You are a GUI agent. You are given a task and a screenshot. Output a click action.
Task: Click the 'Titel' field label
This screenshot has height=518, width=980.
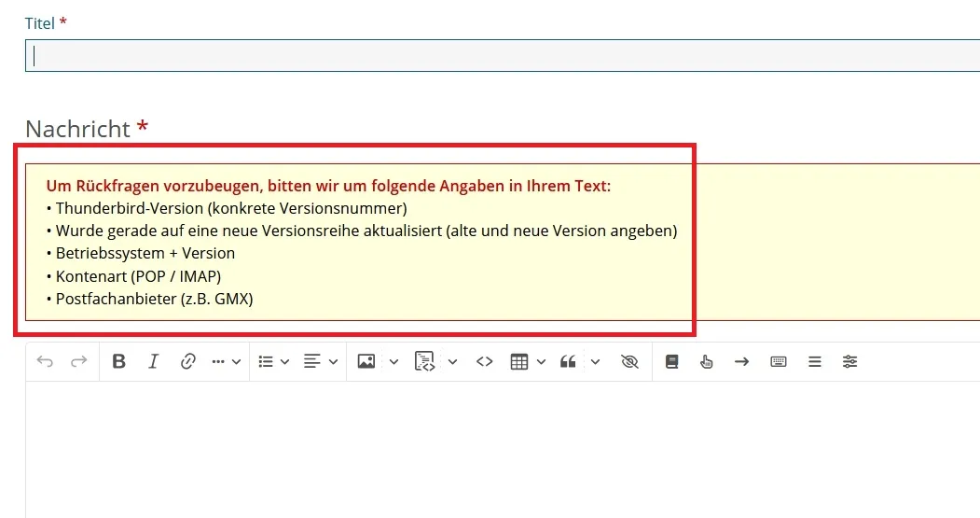(x=40, y=23)
